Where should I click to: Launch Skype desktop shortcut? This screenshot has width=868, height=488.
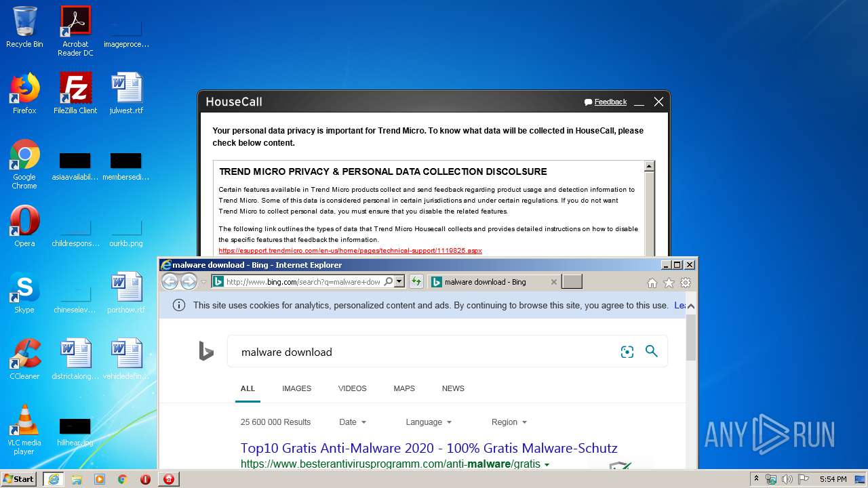click(24, 293)
